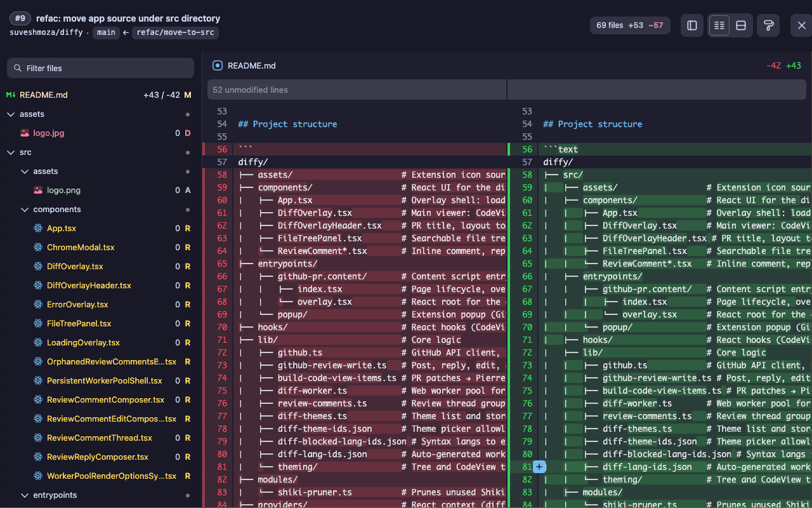
Task: Click the '```text' added line 56
Action: tap(561, 149)
